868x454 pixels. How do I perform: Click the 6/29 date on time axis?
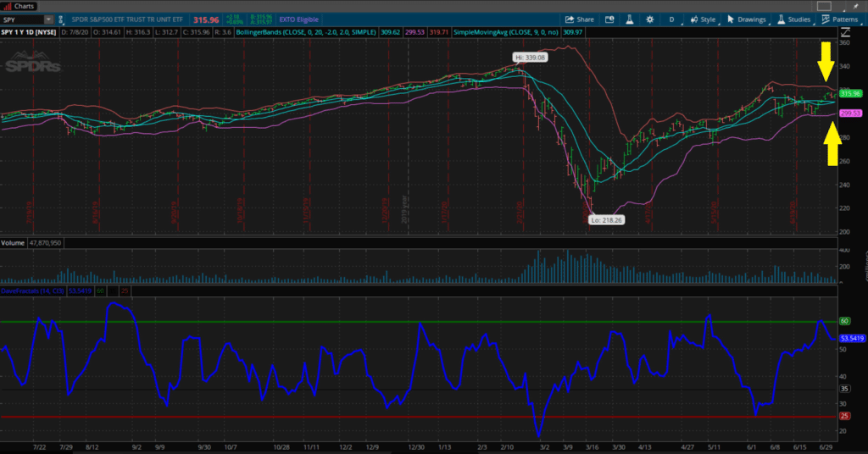tap(825, 447)
